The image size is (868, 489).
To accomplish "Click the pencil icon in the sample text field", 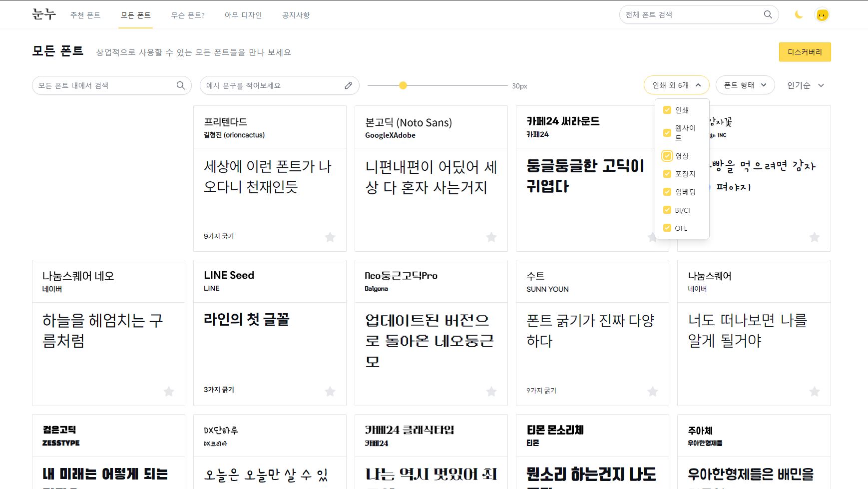I will pos(348,85).
